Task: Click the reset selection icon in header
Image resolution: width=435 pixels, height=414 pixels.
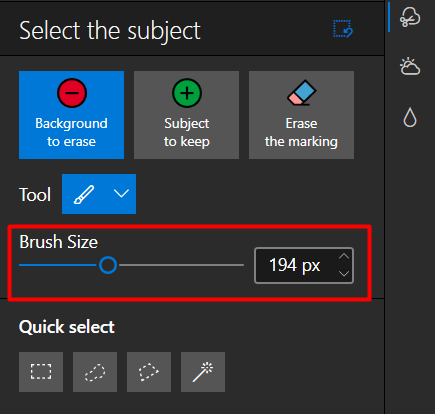Action: click(x=343, y=29)
